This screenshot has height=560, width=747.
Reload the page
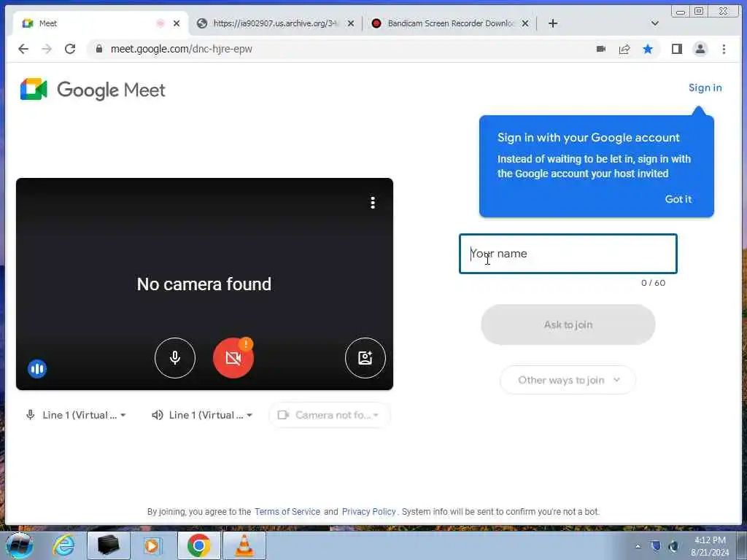[70, 49]
